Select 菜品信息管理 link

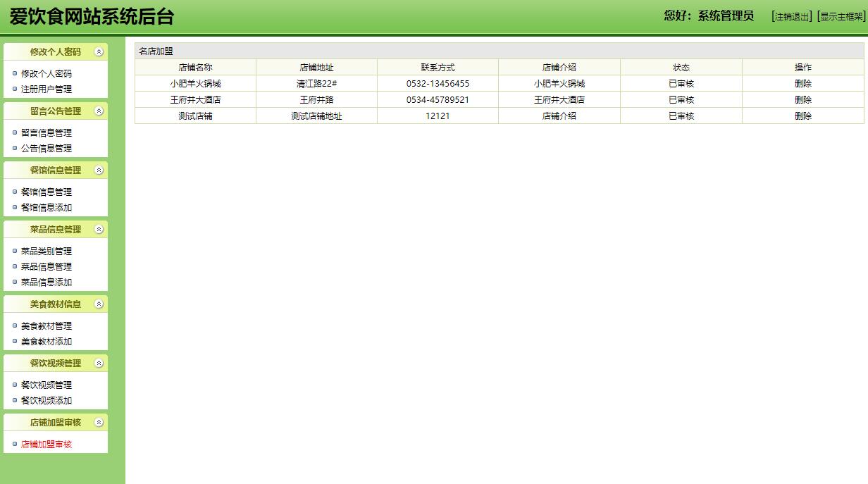(x=46, y=266)
